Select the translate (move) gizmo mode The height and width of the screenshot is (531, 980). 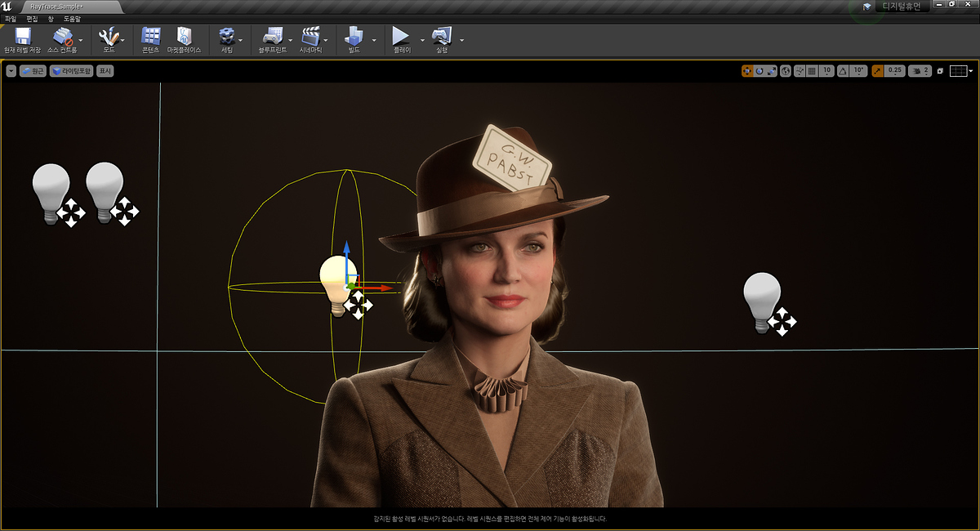tap(747, 71)
